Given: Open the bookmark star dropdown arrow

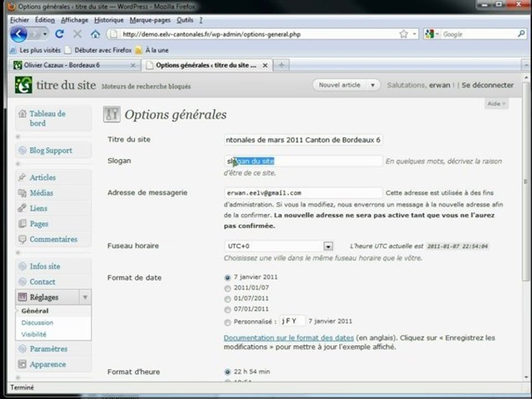Looking at the screenshot, I should pos(415,34).
